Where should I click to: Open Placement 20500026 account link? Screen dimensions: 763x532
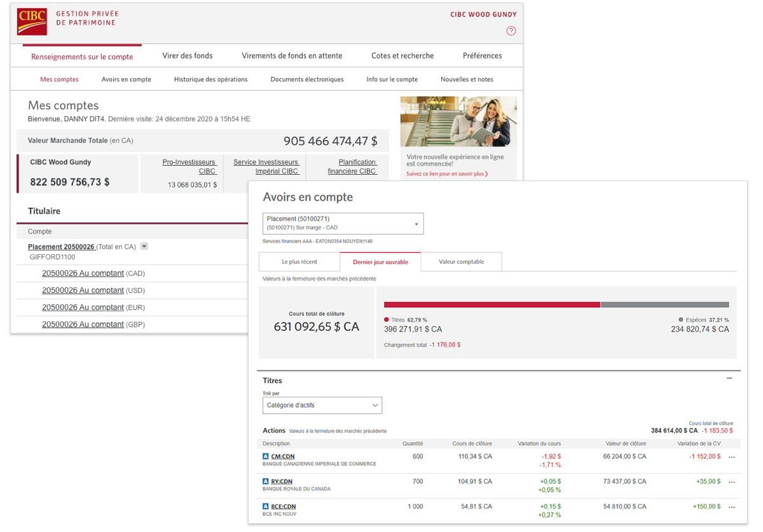point(61,247)
